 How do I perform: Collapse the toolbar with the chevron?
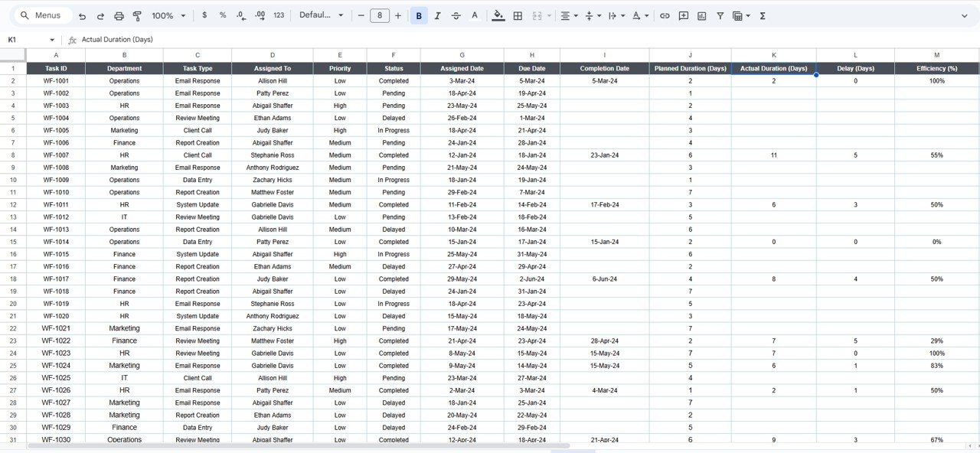pos(966,15)
